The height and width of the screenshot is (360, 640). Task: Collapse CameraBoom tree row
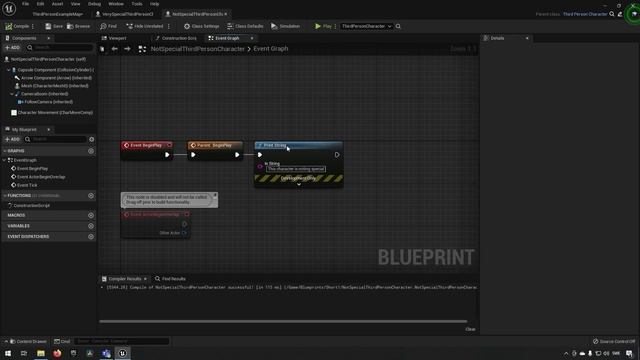click(12, 94)
